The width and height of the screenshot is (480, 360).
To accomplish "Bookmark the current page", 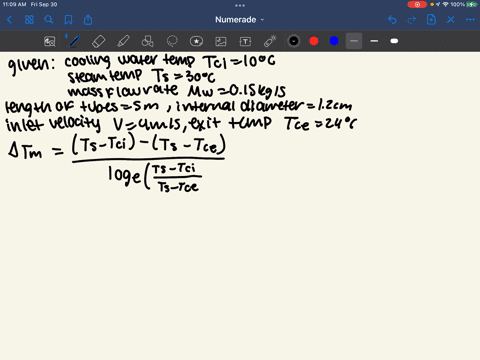I will coord(68,20).
